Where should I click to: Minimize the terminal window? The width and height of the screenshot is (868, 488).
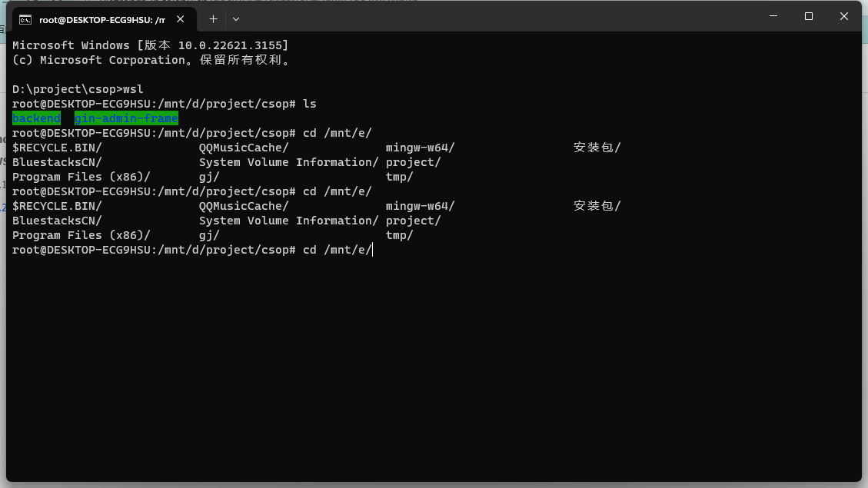click(773, 16)
